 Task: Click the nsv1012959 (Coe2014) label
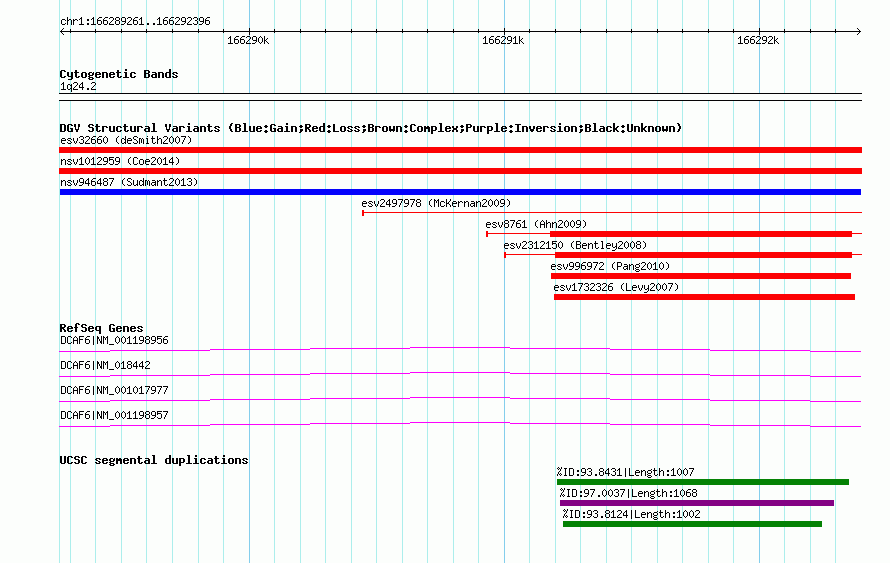(120, 161)
